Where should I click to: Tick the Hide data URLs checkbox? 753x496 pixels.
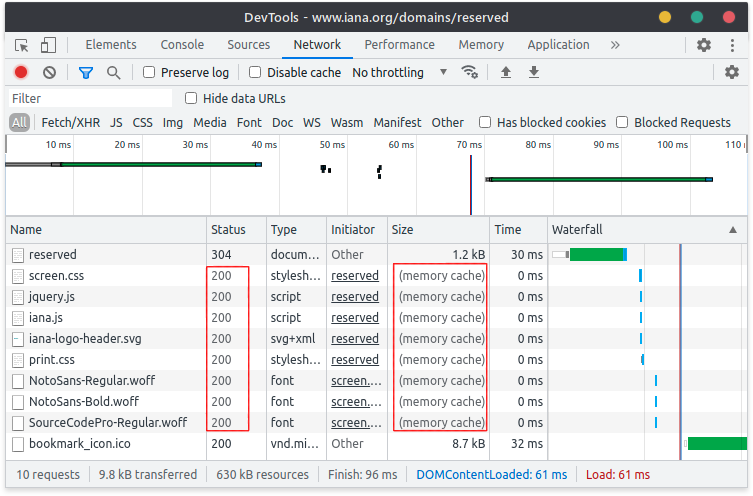coord(192,98)
